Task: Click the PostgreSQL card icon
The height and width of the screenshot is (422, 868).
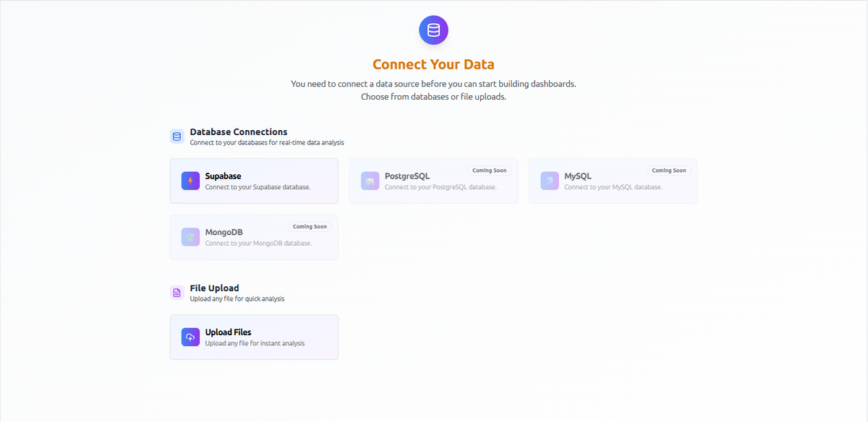Action: pos(370,181)
